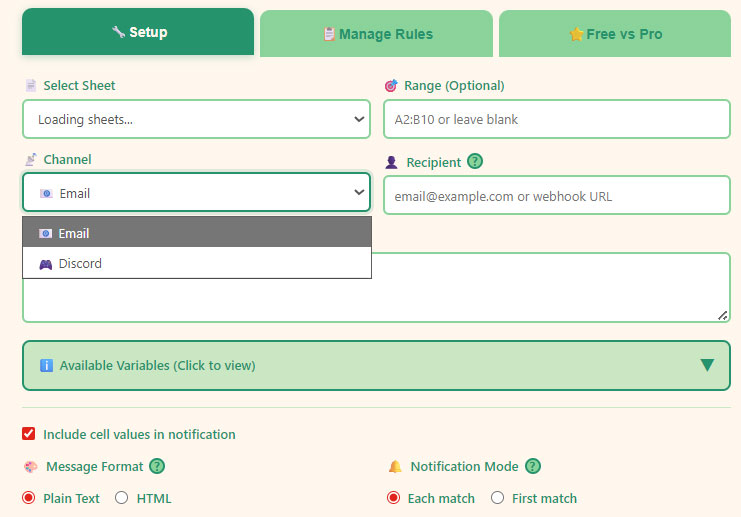Click the clipboard icon on Manage Rules
This screenshot has width=741, height=517.
[x=329, y=34]
